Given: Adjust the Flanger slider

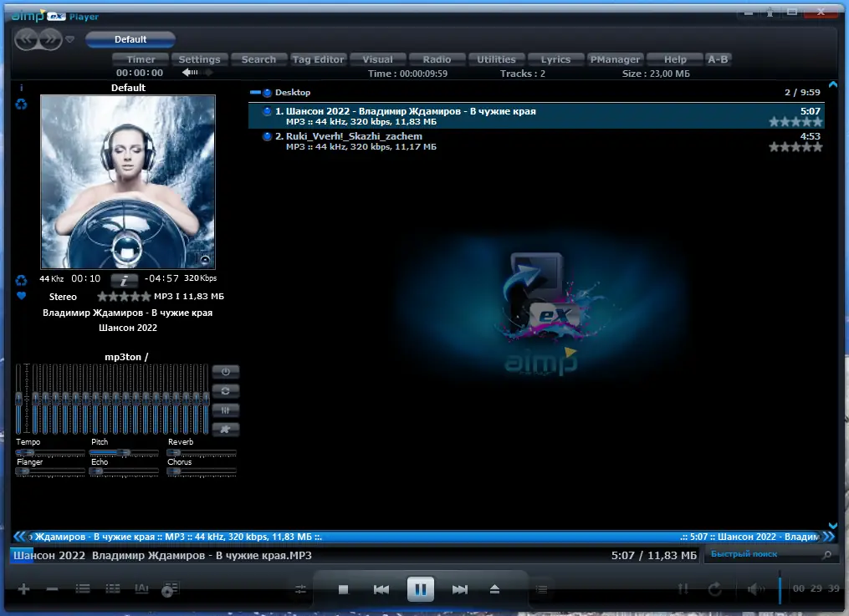Looking at the screenshot, I should point(50,471).
